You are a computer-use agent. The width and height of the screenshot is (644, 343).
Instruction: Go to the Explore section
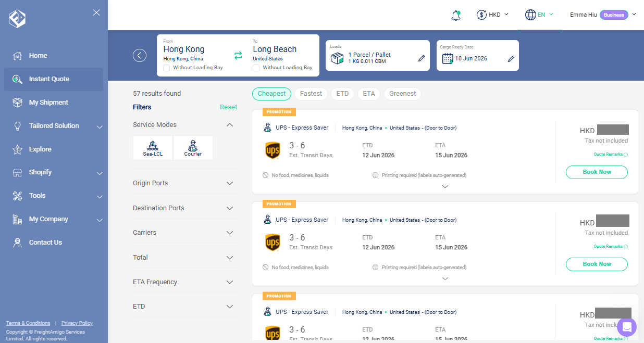(x=40, y=149)
